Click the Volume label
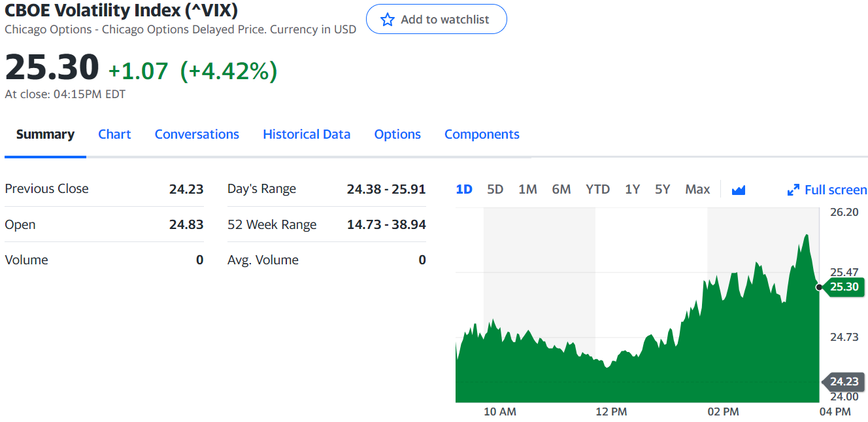The width and height of the screenshot is (868, 422). 27,260
